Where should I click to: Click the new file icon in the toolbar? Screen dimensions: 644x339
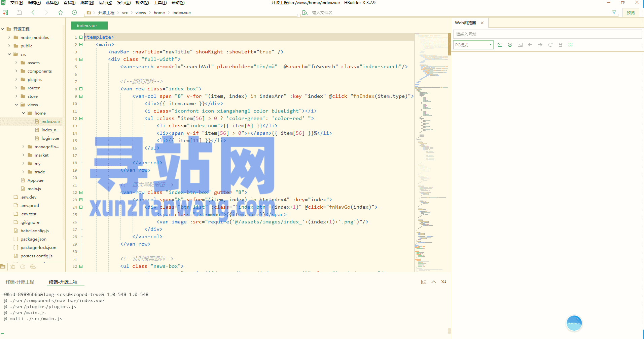(5, 12)
